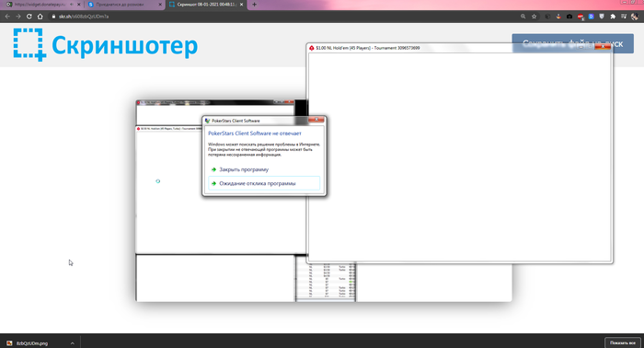Screen dimensions: 644x348
Task: Reload the current page
Action: 29,17
